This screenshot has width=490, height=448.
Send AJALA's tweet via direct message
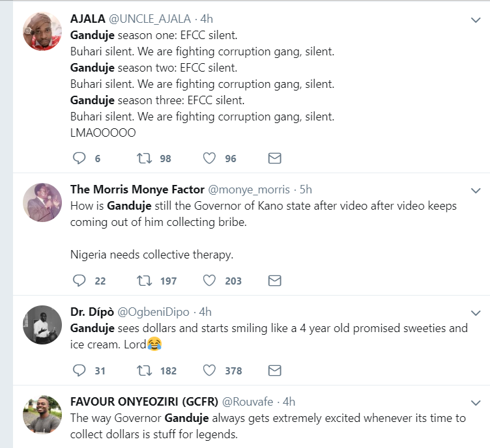click(275, 158)
